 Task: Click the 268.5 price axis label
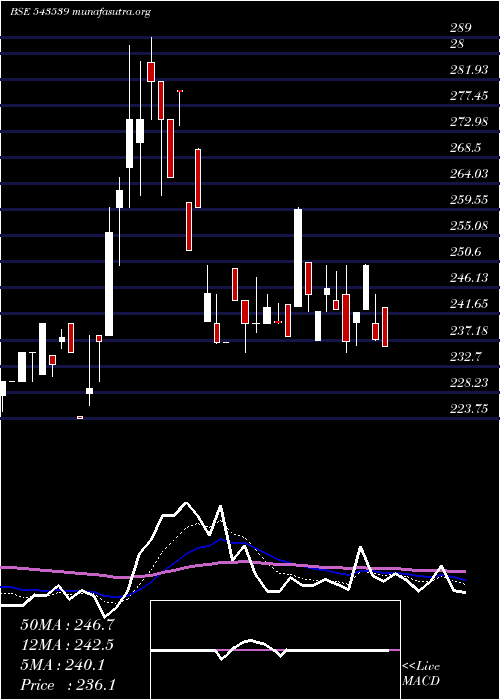coord(466,148)
